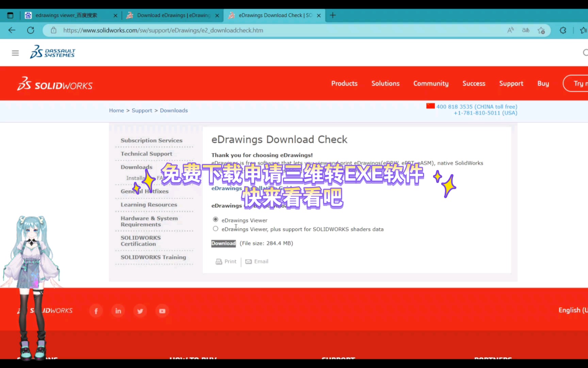Open Subscription Services sidebar link
588x368 pixels.
point(151,140)
